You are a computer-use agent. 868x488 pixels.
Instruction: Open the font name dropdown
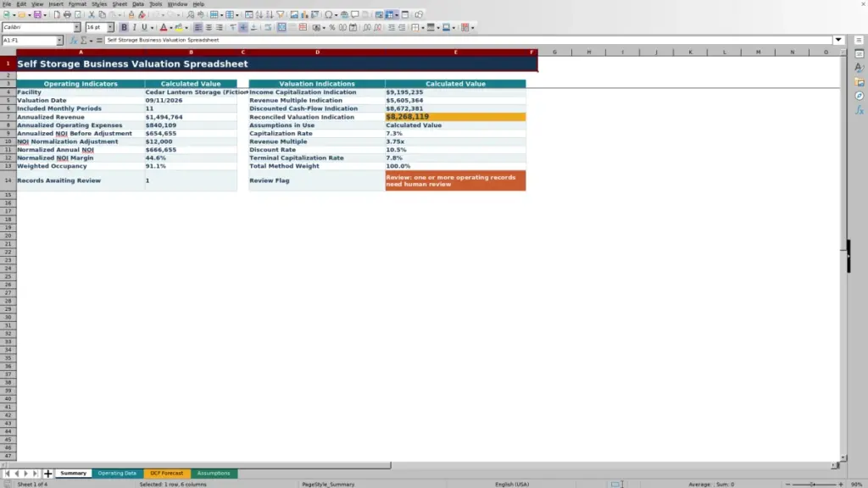[77, 28]
